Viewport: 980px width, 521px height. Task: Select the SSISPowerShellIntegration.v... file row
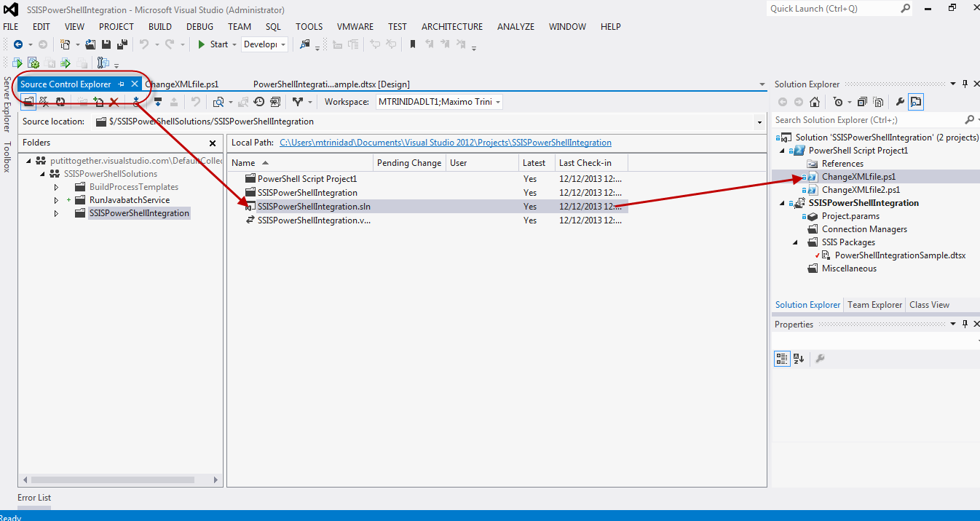pos(427,220)
